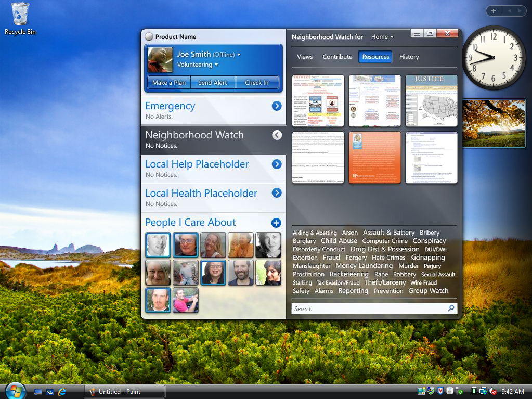Click the Reporting tag link
Viewport: 532px width, 399px height.
click(x=353, y=291)
